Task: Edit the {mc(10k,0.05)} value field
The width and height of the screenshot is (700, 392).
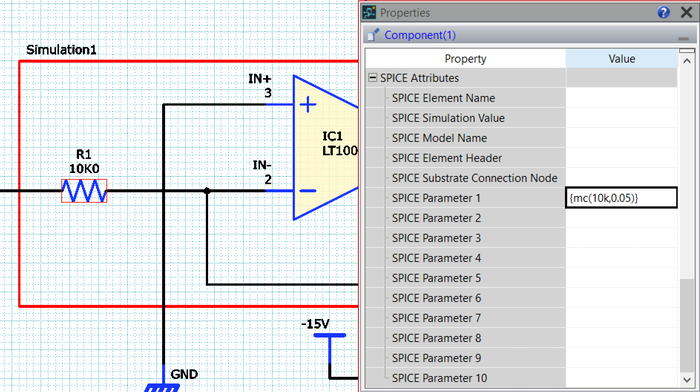Action: [621, 198]
